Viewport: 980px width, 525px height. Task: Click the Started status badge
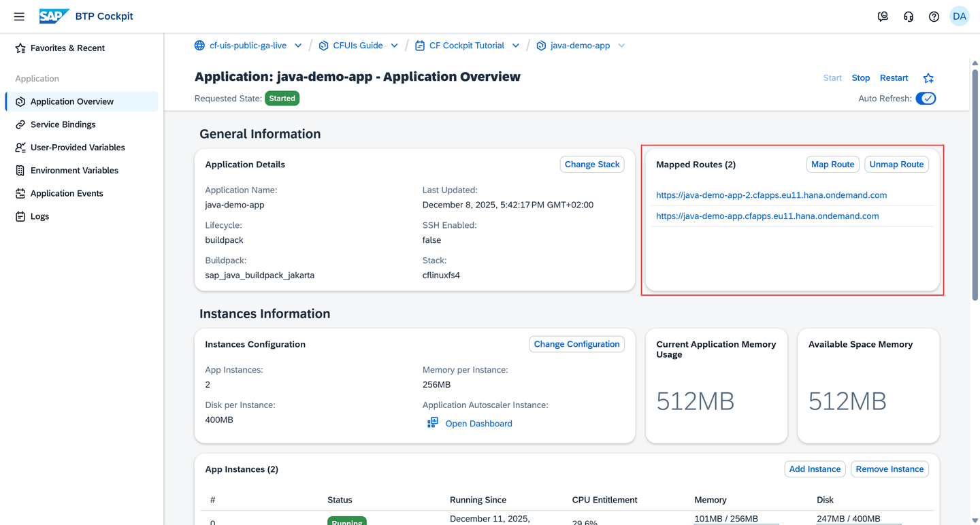point(282,99)
